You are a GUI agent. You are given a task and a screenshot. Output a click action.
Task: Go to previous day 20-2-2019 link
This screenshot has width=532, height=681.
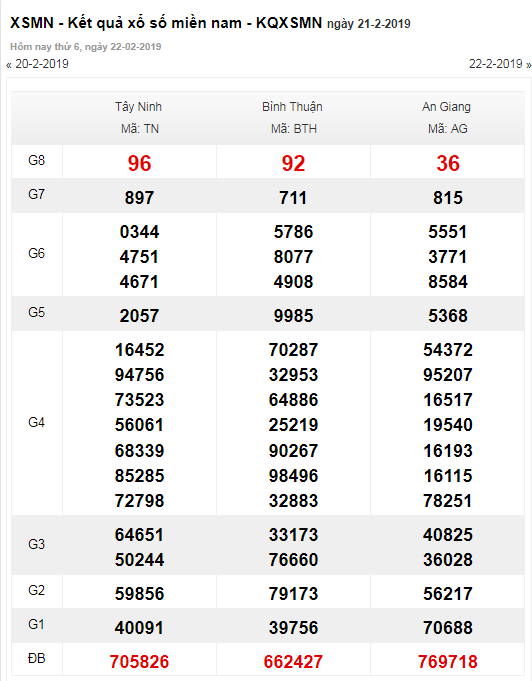[x=37, y=64]
